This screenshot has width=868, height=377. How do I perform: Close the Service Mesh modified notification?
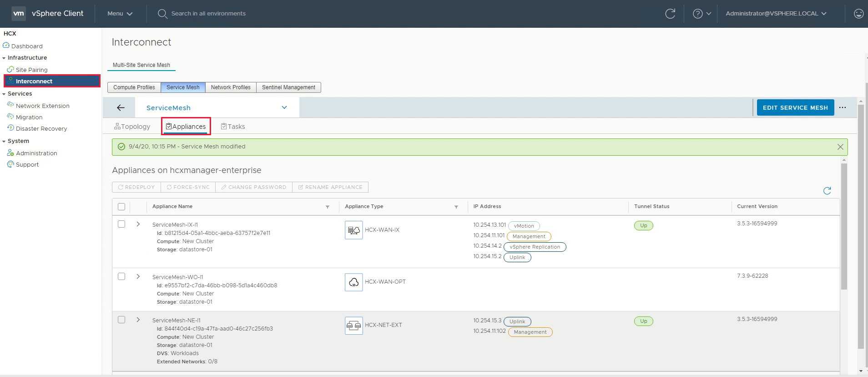[840, 147]
